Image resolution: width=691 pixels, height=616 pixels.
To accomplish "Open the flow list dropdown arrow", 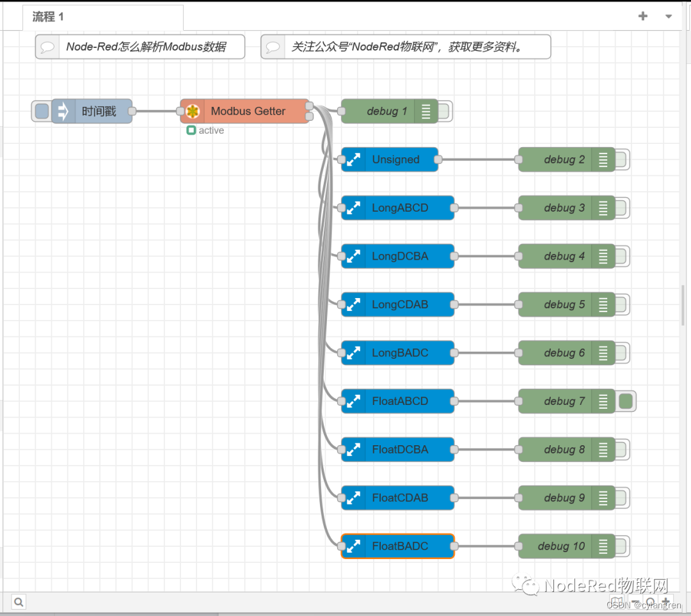I will 668,17.
